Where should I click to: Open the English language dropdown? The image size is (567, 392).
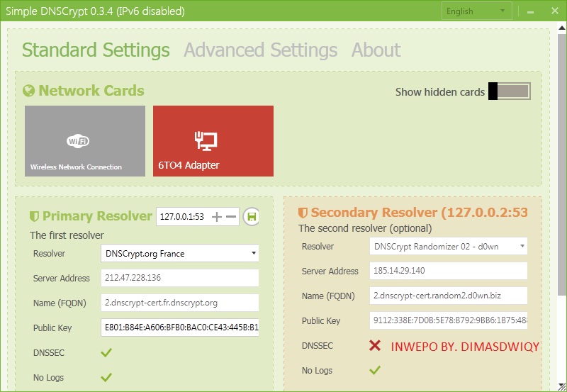476,11
